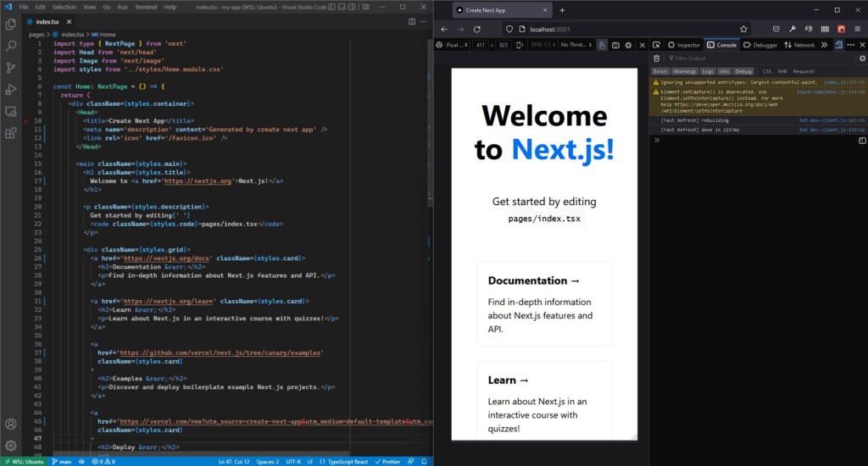Open Run and Debug view in VS Code
Viewport: 868px width, 466px height.
[x=10, y=89]
